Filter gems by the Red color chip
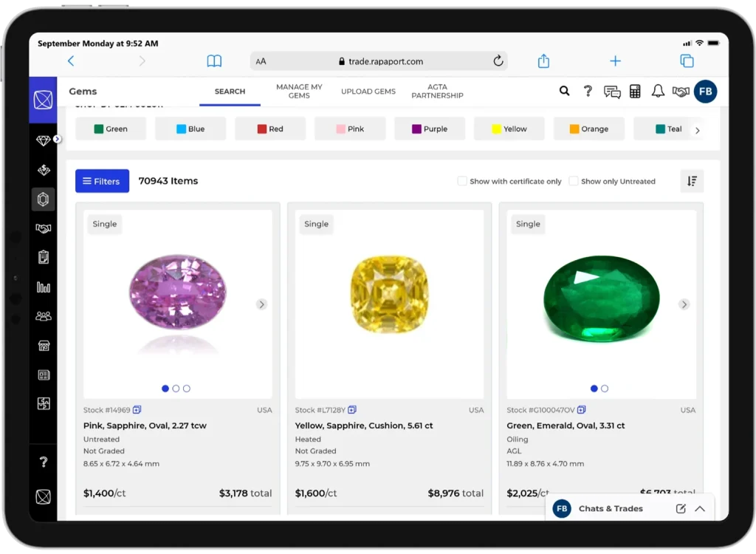Screen dimensions: 756x554 point(270,129)
